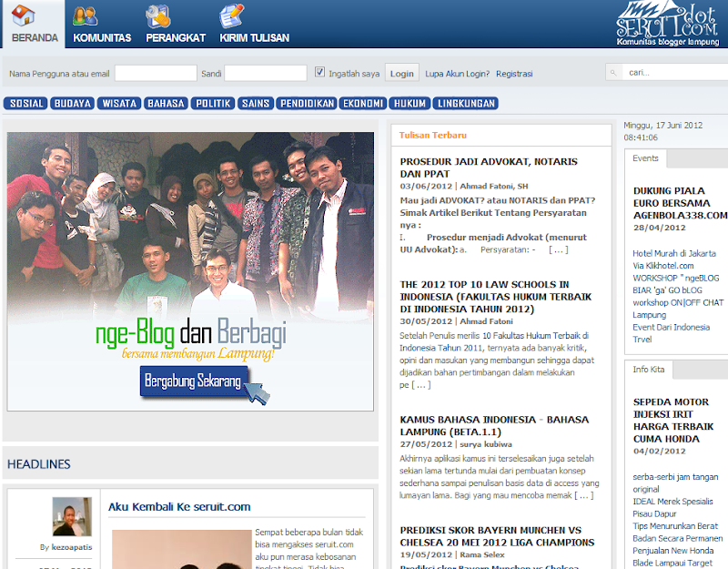Open The 2012 Top 10 Law Schools article
This screenshot has width=728, height=569.
496,297
